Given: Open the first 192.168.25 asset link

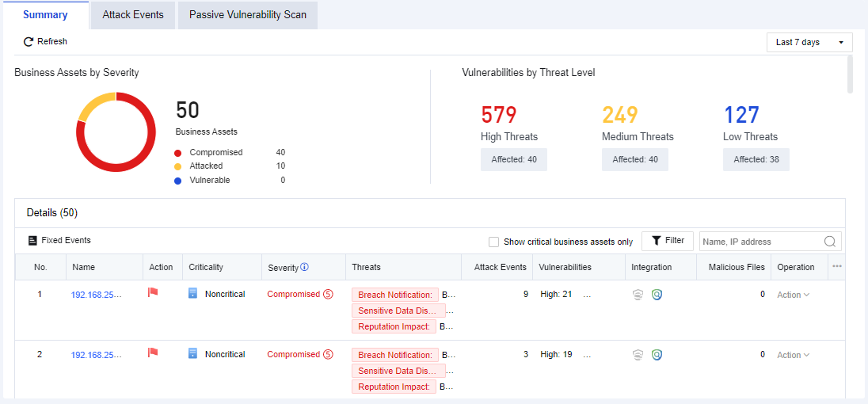Looking at the screenshot, I should (x=97, y=295).
